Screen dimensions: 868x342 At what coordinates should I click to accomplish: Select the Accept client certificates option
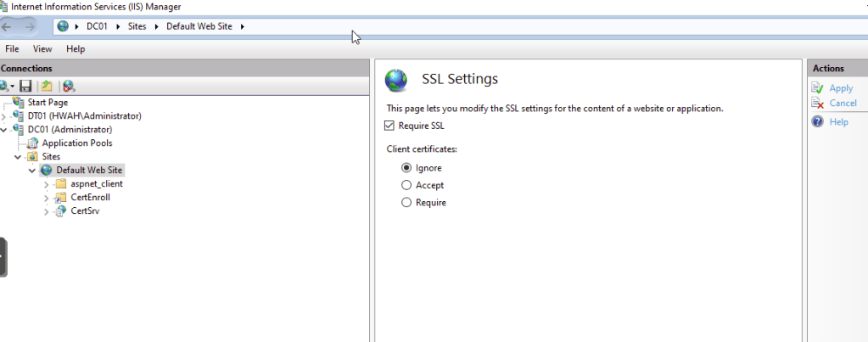click(x=406, y=185)
